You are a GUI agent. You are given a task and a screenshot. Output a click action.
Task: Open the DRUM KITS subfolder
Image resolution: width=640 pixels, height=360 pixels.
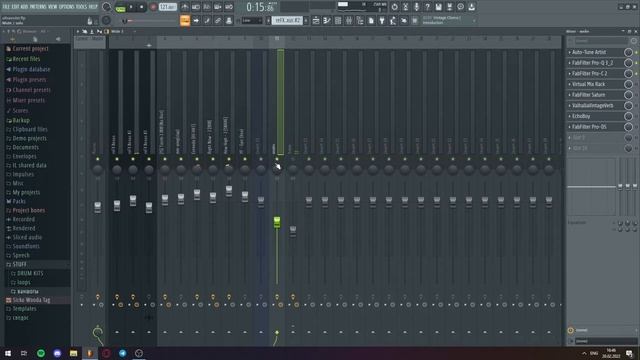30,273
